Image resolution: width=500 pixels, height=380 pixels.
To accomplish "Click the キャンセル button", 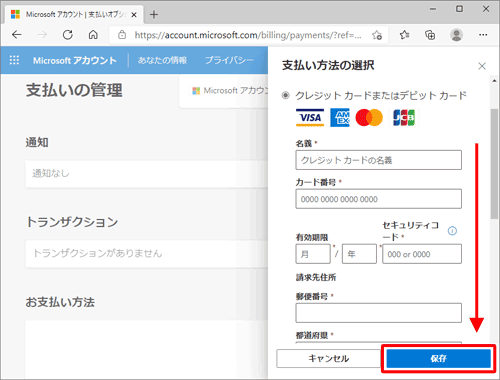I will coord(328,359).
